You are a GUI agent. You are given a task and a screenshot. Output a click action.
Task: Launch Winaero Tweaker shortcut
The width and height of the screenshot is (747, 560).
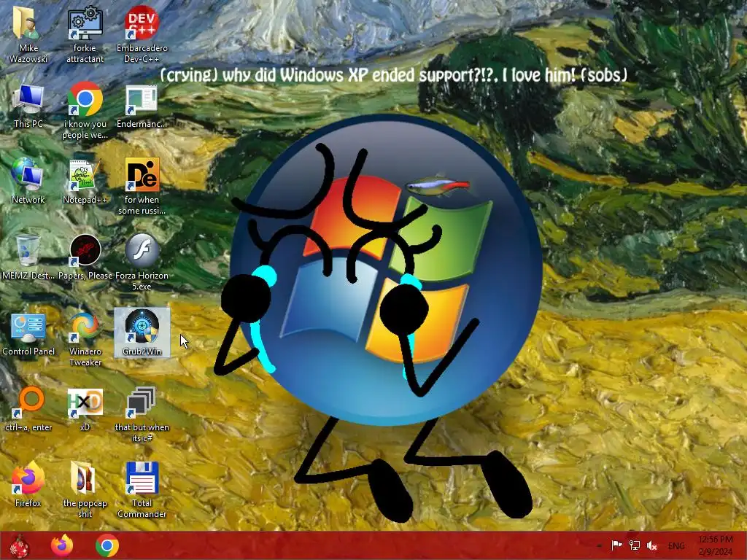click(85, 339)
